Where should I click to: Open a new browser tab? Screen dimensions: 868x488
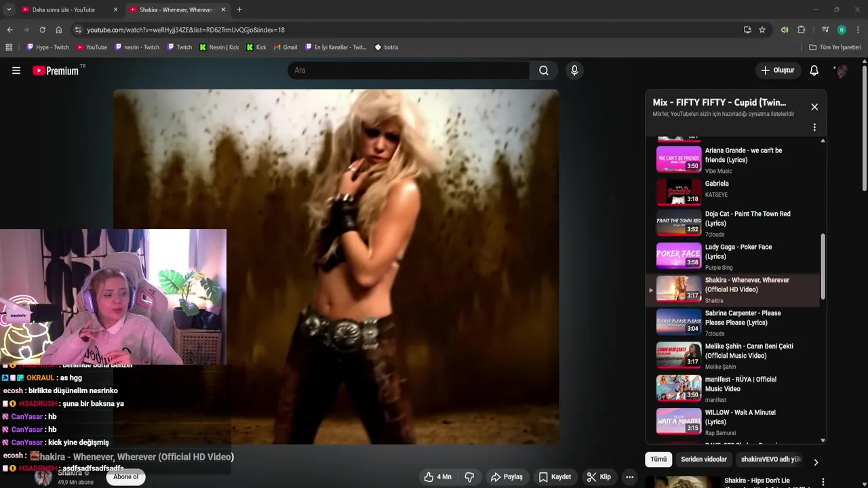click(x=239, y=9)
